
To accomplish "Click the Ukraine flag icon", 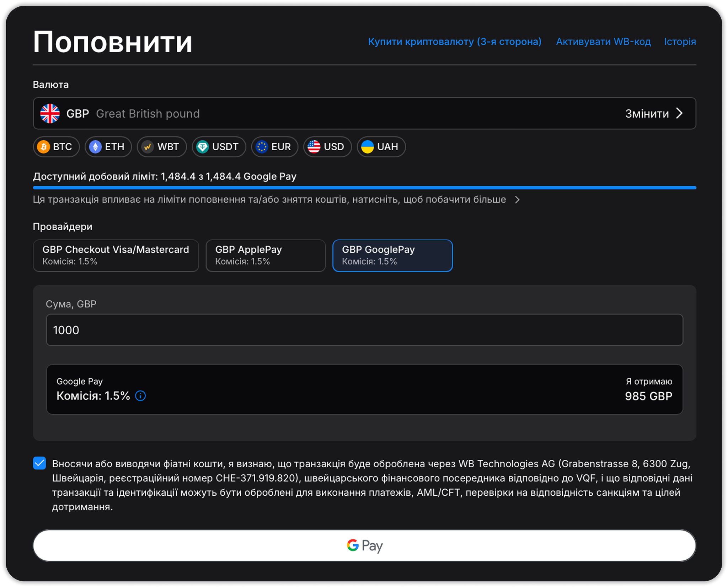I will point(368,147).
